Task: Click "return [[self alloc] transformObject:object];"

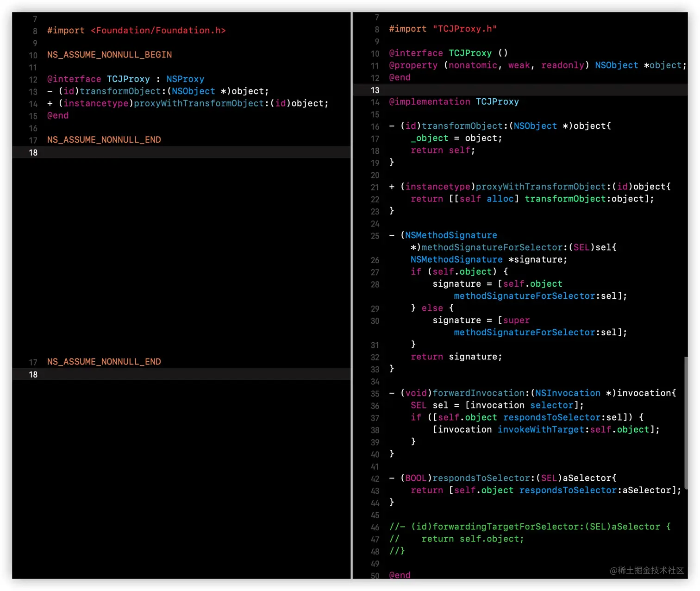Action: (x=532, y=199)
